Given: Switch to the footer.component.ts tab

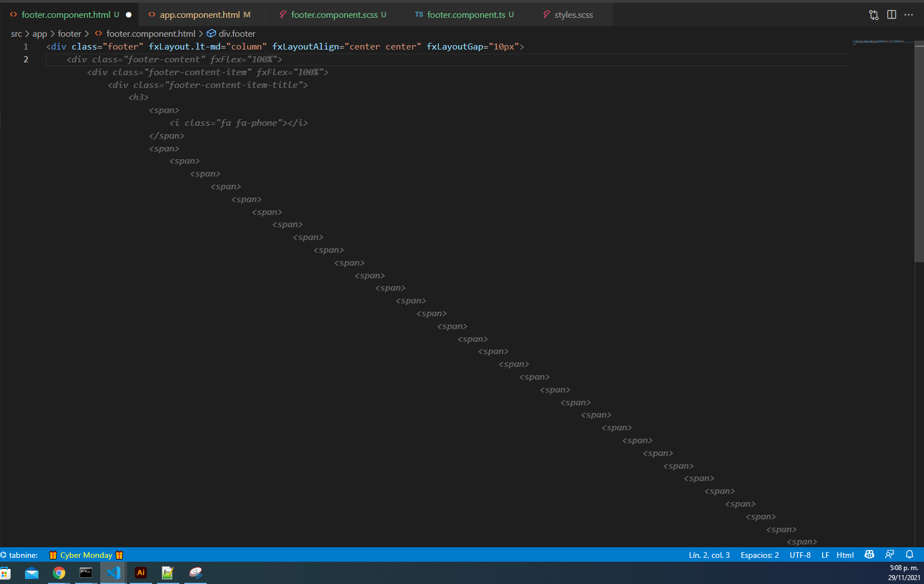Looking at the screenshot, I should [470, 15].
